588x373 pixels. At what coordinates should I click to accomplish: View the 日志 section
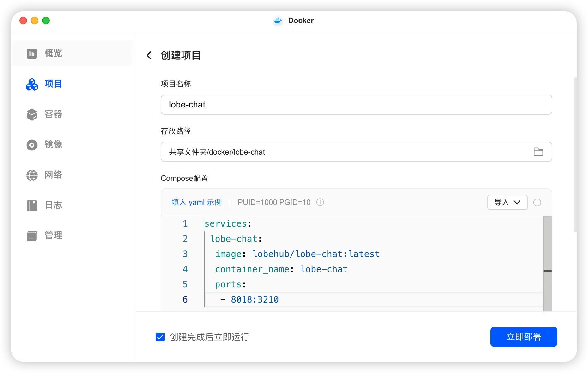tap(53, 205)
